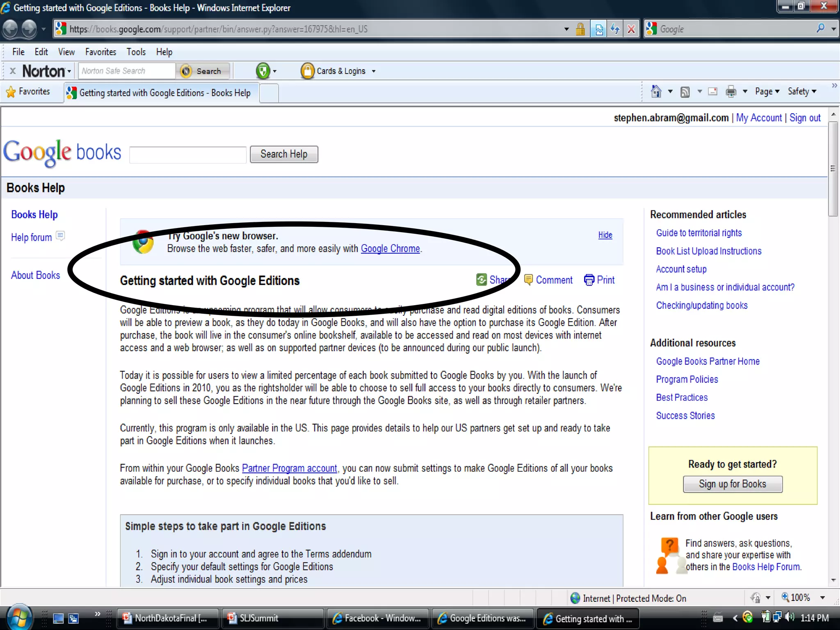The height and width of the screenshot is (630, 840).
Task: Click the page vertical scrollbar thumb
Action: point(833,168)
